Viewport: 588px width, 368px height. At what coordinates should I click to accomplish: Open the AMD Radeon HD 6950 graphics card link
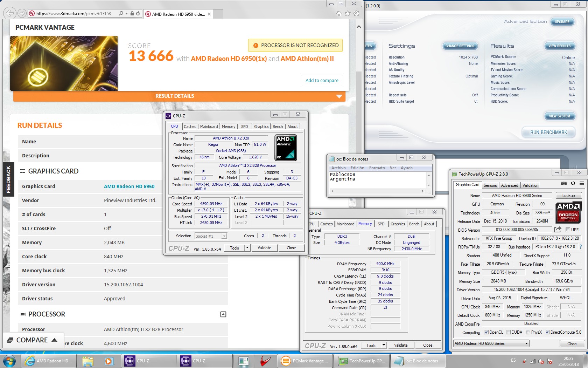coord(129,186)
